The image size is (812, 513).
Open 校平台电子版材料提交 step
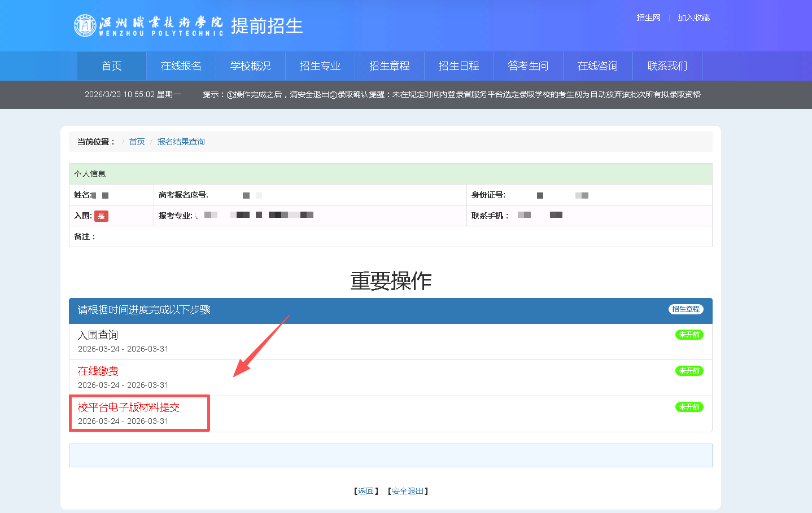[129, 407]
